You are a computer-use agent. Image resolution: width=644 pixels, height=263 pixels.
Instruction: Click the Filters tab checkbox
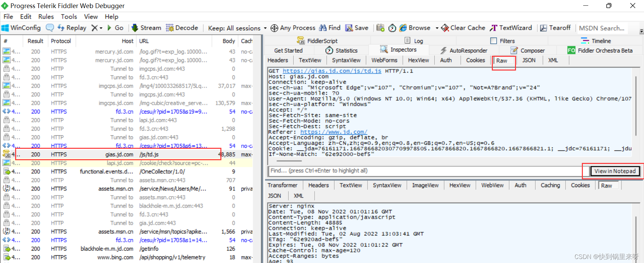coord(493,41)
